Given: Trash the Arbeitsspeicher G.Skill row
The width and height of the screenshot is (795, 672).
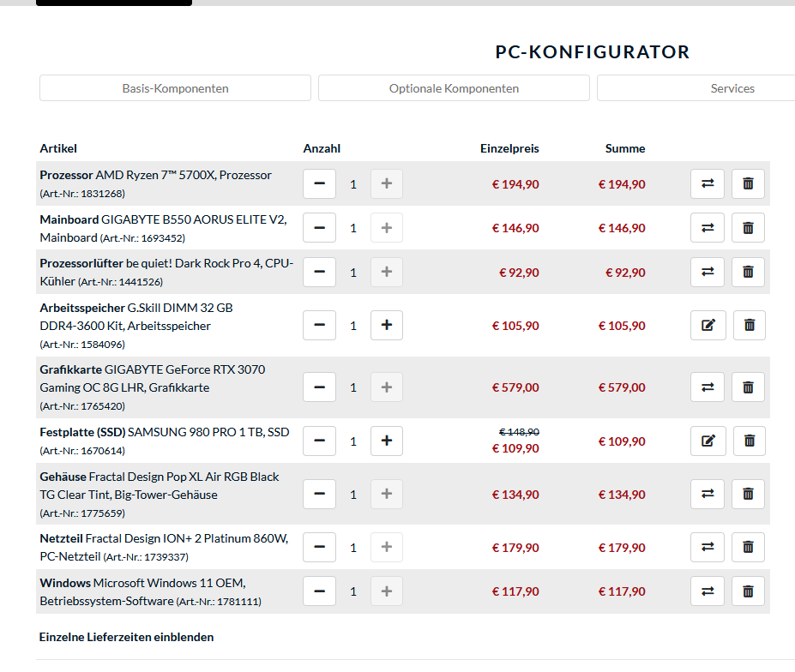Looking at the screenshot, I should 750,325.
